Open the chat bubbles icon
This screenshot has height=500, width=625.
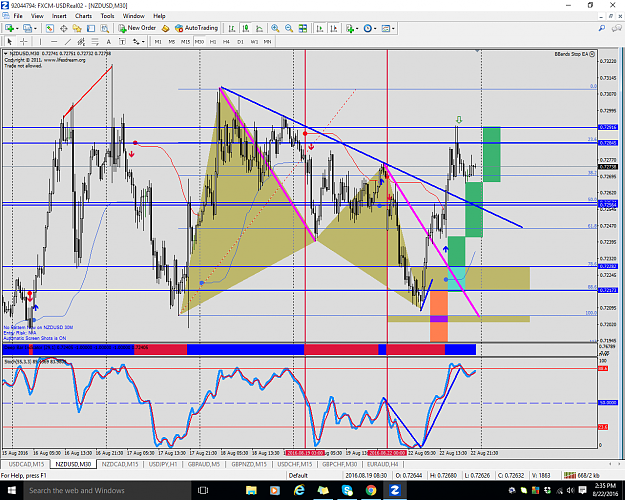coord(617,28)
